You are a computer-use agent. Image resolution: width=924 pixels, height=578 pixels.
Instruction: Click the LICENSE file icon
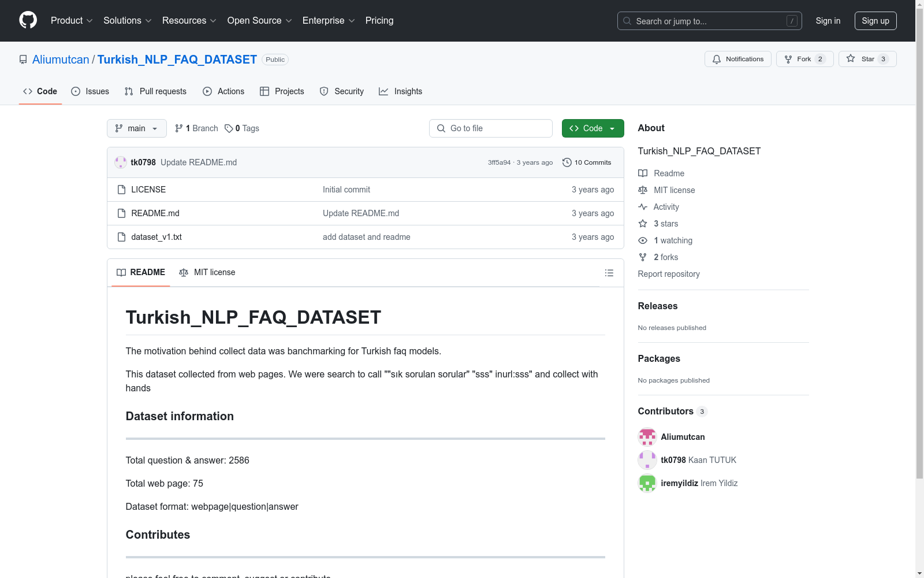click(121, 190)
